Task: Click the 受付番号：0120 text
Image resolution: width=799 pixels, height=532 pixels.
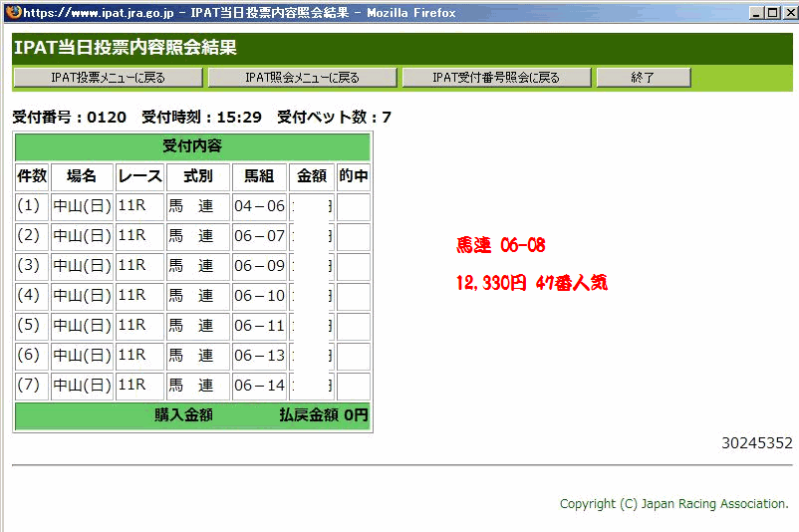Action: (70, 118)
